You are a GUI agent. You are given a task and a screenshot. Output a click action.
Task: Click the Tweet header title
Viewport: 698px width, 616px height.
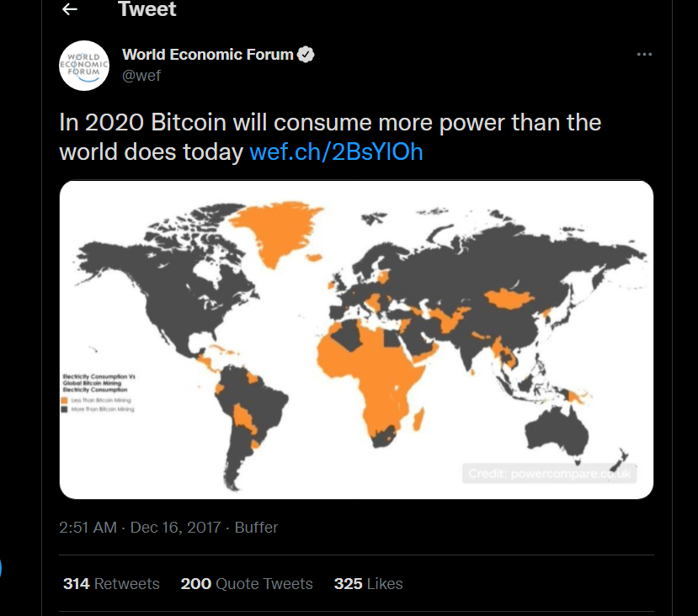pyautogui.click(x=147, y=9)
